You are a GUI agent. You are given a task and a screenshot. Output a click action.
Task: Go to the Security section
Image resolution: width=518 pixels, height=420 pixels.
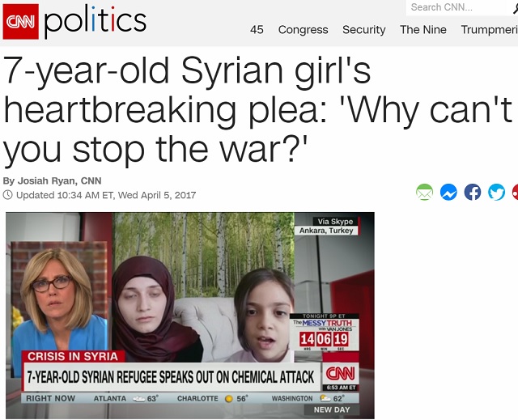[363, 30]
